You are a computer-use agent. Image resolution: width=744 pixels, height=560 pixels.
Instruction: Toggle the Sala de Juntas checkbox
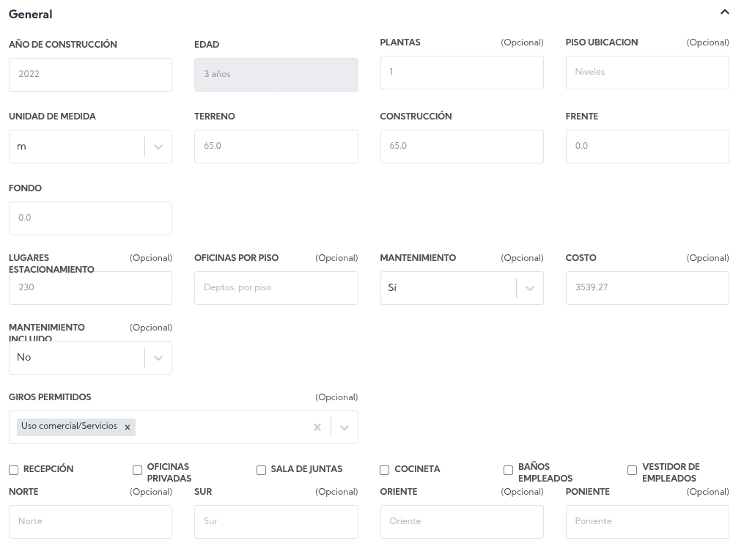click(x=261, y=470)
